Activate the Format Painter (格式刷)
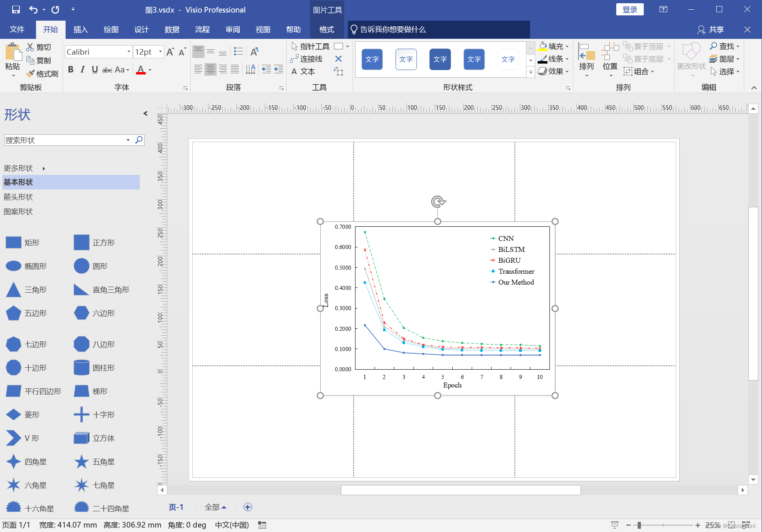This screenshot has width=762, height=532. click(x=42, y=74)
